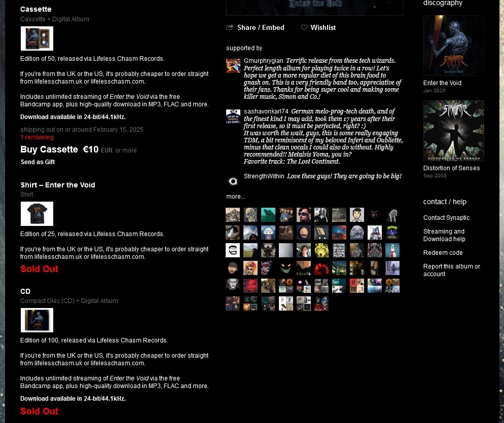Open Streaming and Download help

[444, 235]
